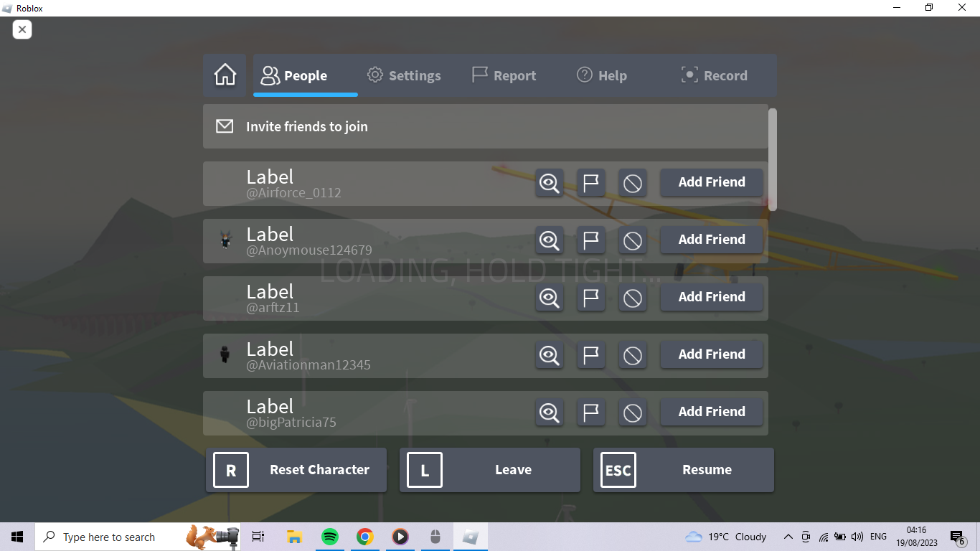980x551 pixels.
Task: Open the Home tab icon
Action: 225,75
